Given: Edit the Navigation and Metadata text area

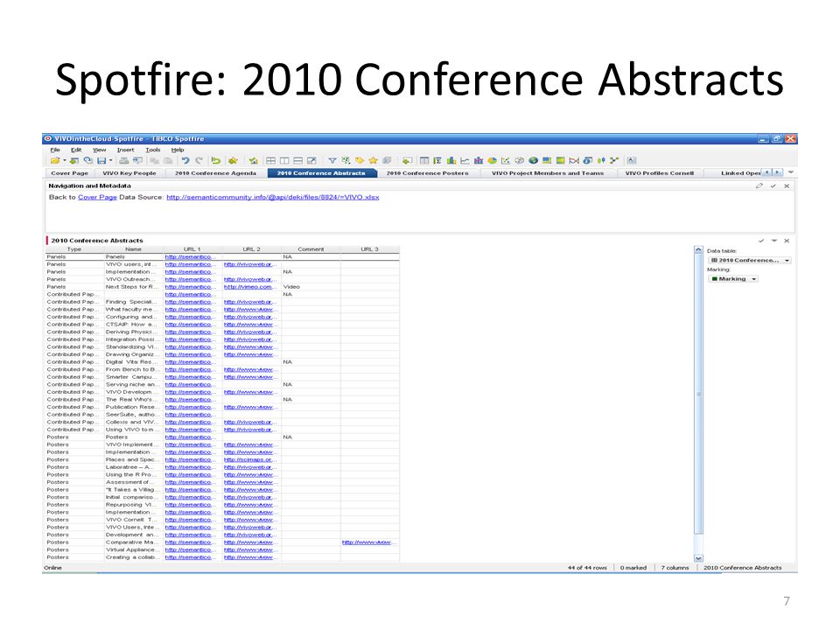Looking at the screenshot, I should (759, 185).
